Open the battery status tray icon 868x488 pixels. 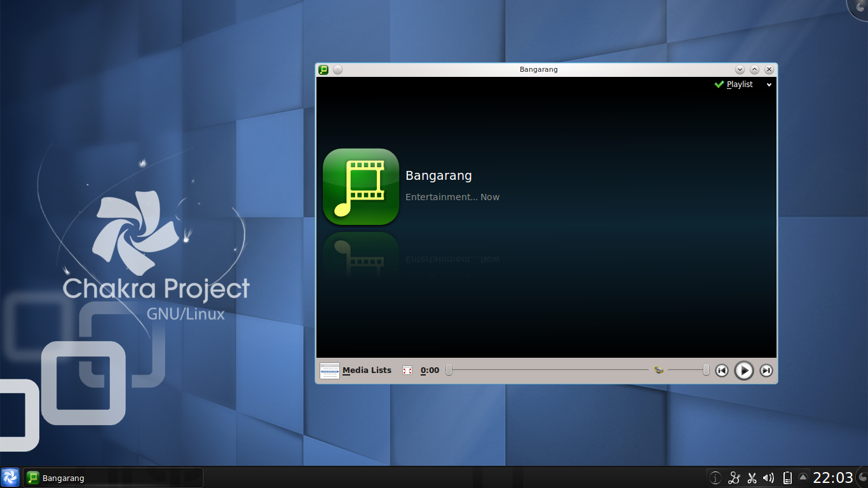coord(787,478)
